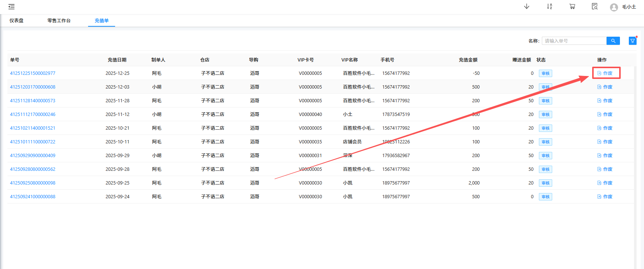Image resolution: width=644 pixels, height=269 pixels.
Task: Click the 充值金额 column header
Action: [x=468, y=60]
